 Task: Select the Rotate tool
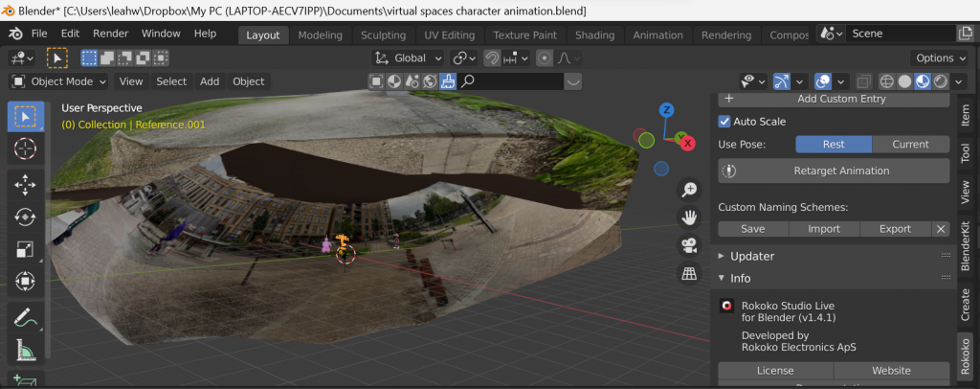click(25, 217)
